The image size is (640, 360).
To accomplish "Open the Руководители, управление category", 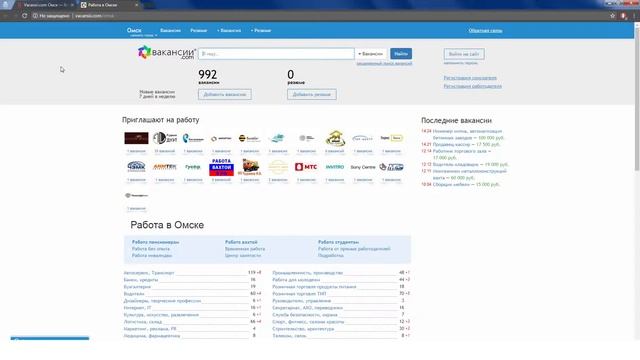I will click(302, 301).
